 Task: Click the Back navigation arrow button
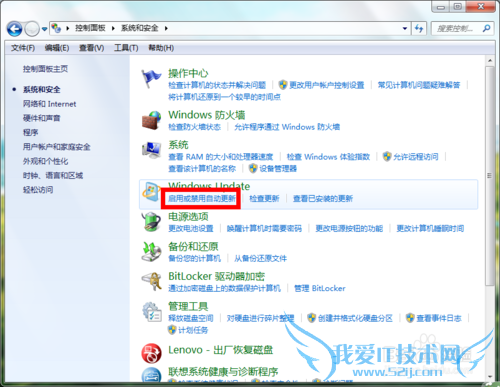coord(15,29)
